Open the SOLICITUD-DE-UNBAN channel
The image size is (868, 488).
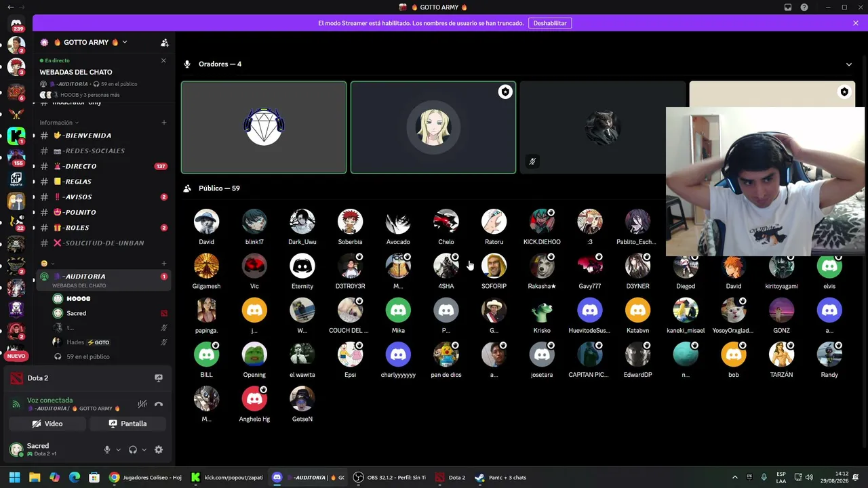[x=104, y=243]
